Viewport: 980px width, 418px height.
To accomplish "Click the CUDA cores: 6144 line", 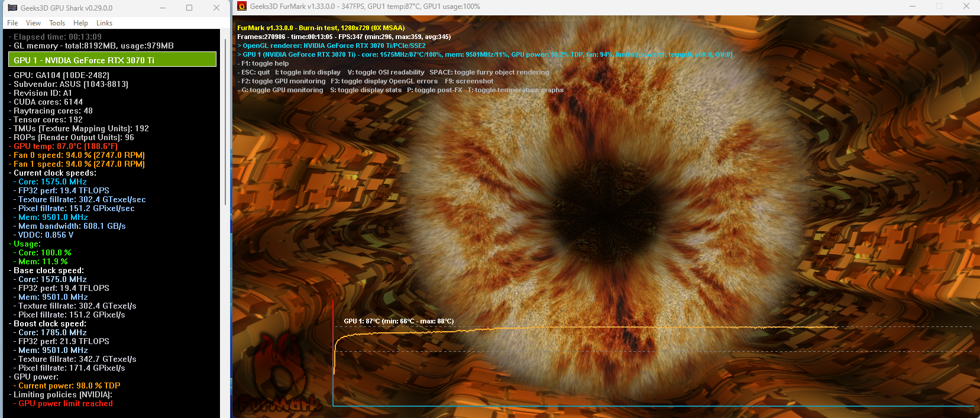I will coord(46,102).
